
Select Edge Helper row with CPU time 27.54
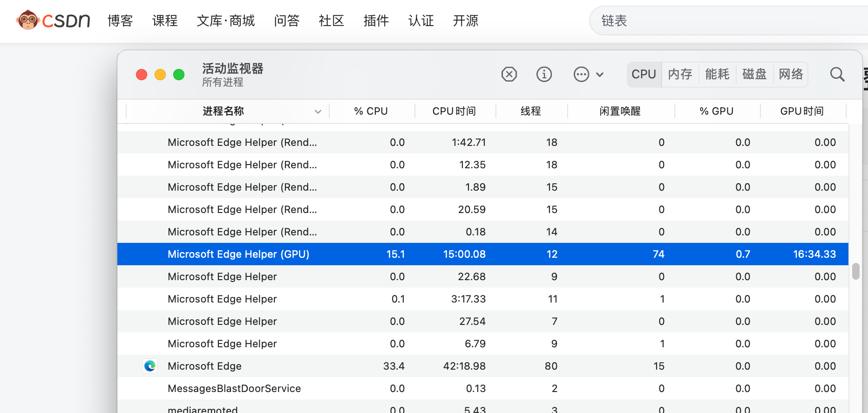[483, 321]
